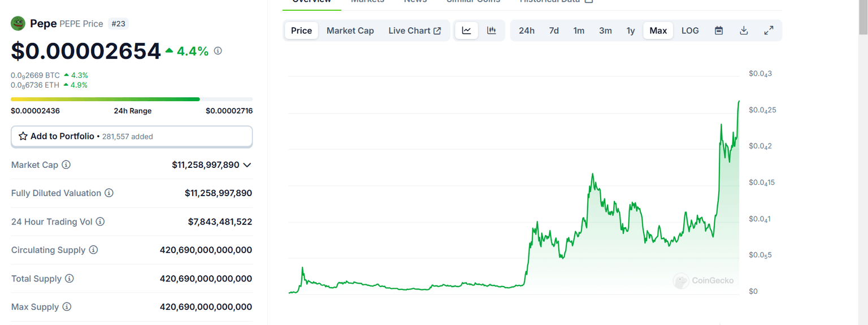The width and height of the screenshot is (868, 325).
Task: Click the $7,843,481,522 trading volume value
Action: point(220,222)
